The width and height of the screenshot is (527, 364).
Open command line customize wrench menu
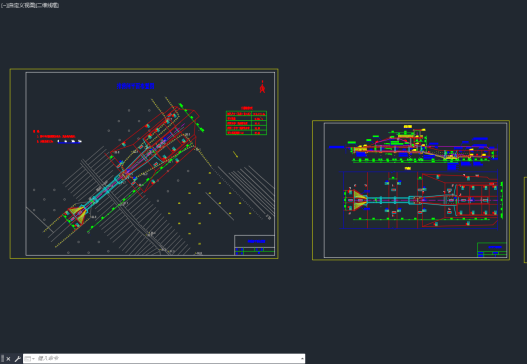point(17,359)
